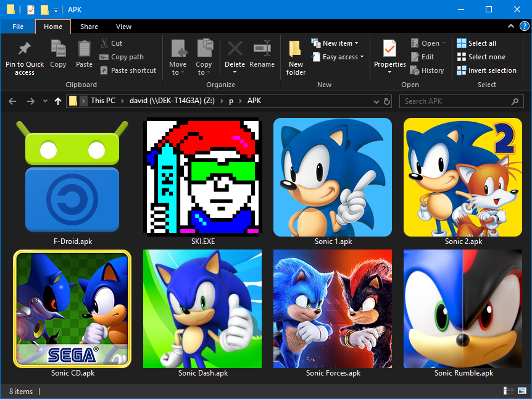The height and width of the screenshot is (399, 532).
Task: Go forward with the right arrow
Action: (31, 101)
